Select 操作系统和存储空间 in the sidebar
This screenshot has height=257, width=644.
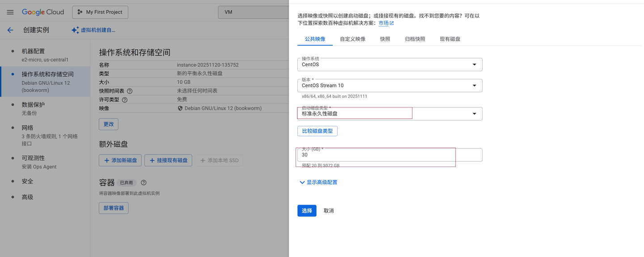(45, 82)
